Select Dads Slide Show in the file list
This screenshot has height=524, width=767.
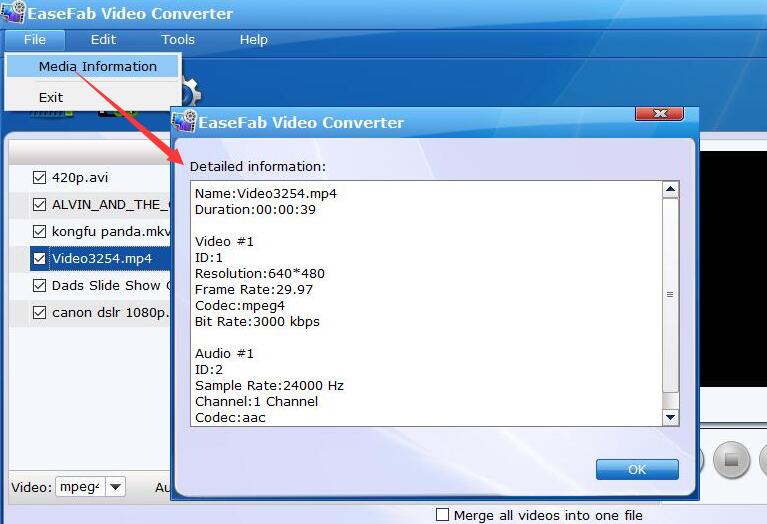coord(111,285)
